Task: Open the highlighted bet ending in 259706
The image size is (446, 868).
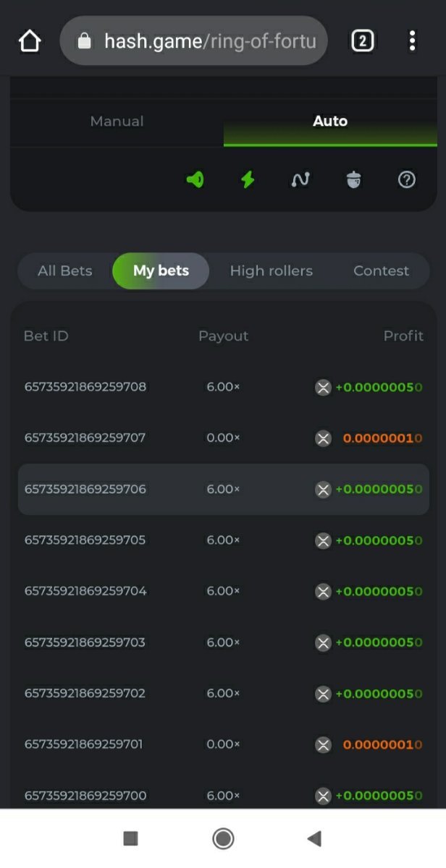Action: coord(85,490)
